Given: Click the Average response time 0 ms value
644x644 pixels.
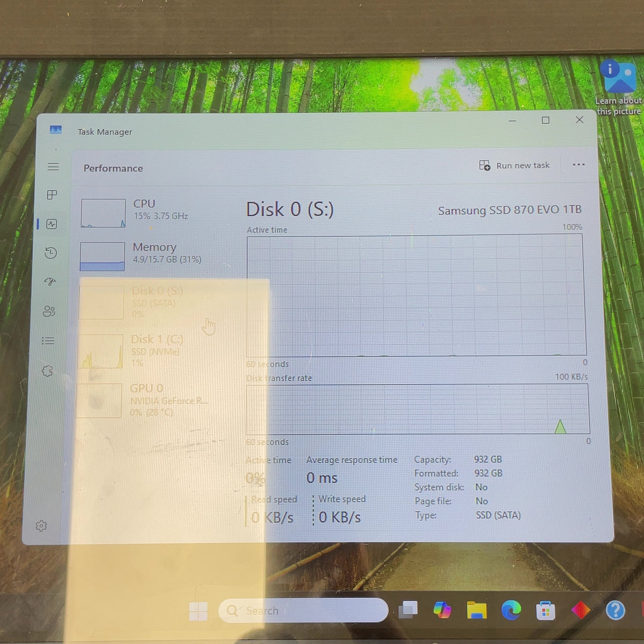Looking at the screenshot, I should (x=322, y=478).
